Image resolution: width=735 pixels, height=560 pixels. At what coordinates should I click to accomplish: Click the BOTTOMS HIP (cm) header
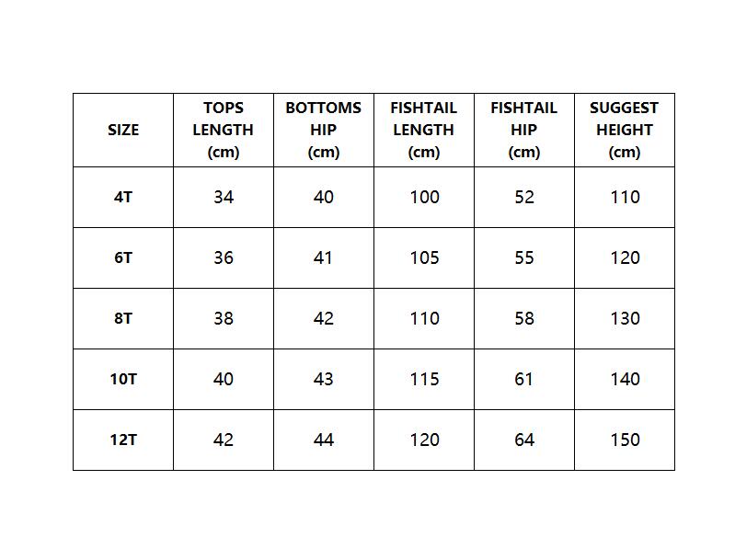coord(324,130)
